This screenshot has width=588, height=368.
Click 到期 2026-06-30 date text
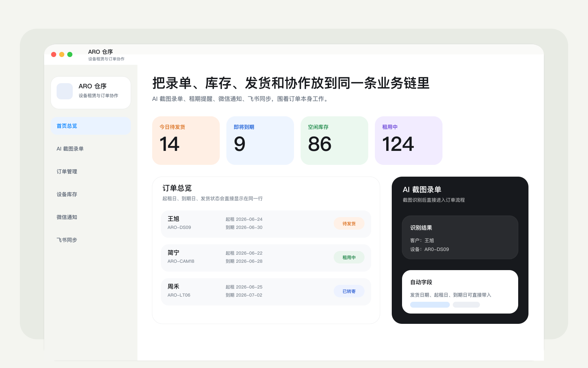click(244, 227)
